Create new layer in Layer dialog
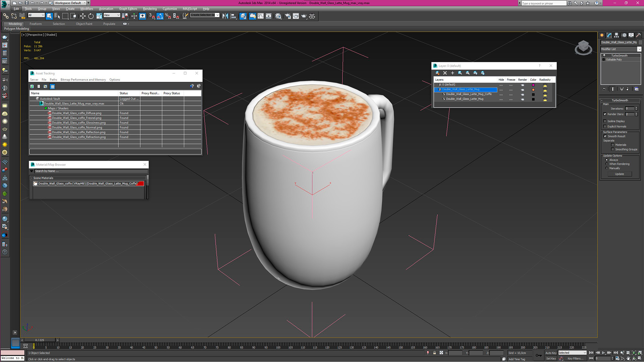Image resolution: width=644 pixels, height=362 pixels. pos(437,73)
